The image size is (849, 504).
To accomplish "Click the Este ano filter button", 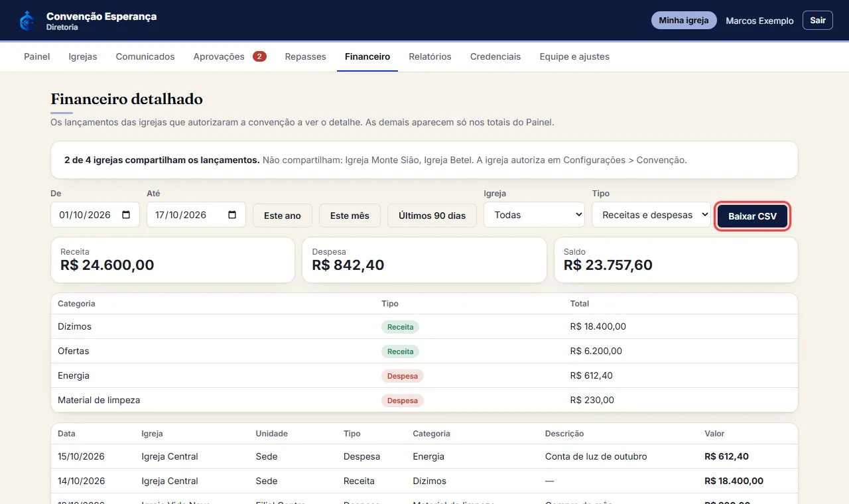I will [283, 216].
